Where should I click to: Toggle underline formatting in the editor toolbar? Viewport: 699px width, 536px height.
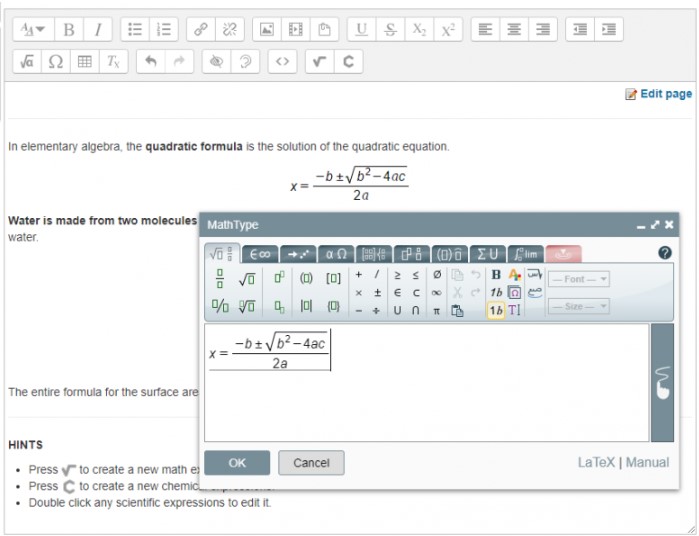pos(361,29)
